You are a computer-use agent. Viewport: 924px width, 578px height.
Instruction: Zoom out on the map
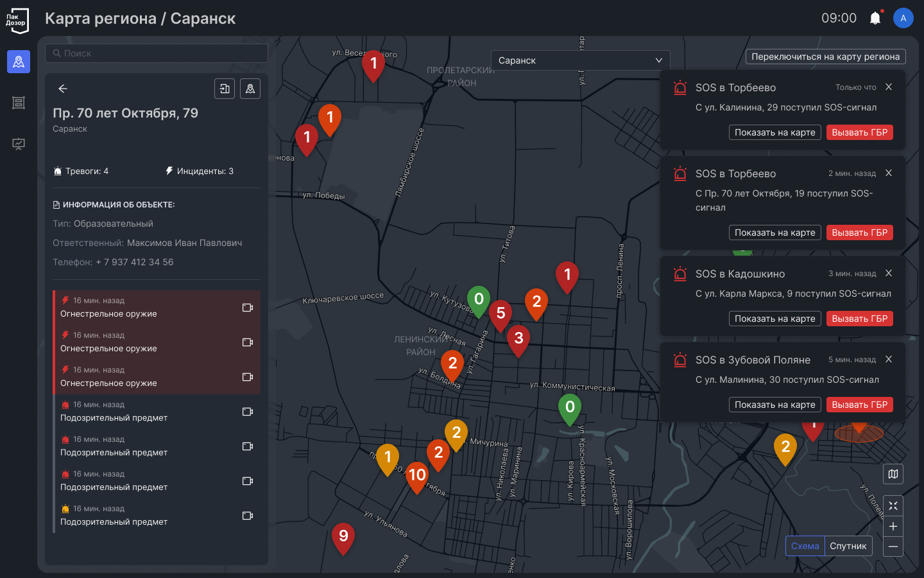tap(893, 547)
